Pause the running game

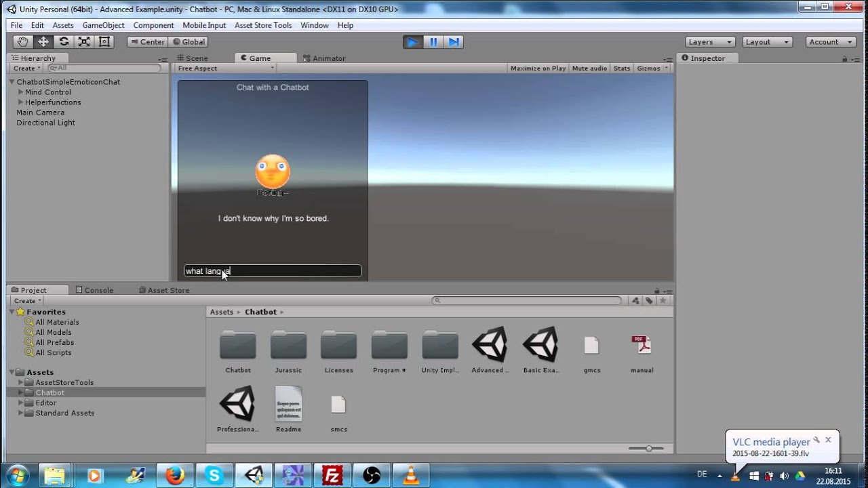click(433, 42)
